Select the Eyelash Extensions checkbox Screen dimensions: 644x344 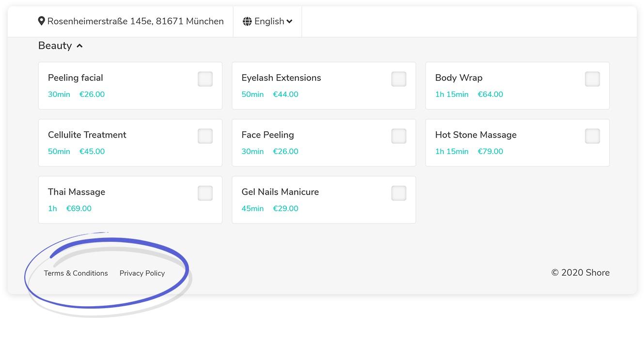pos(399,79)
